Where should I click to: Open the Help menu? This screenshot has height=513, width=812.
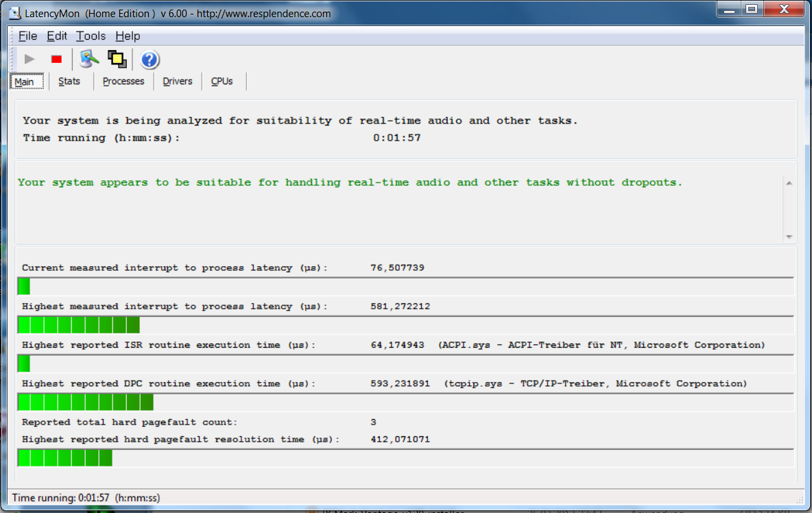click(x=128, y=36)
